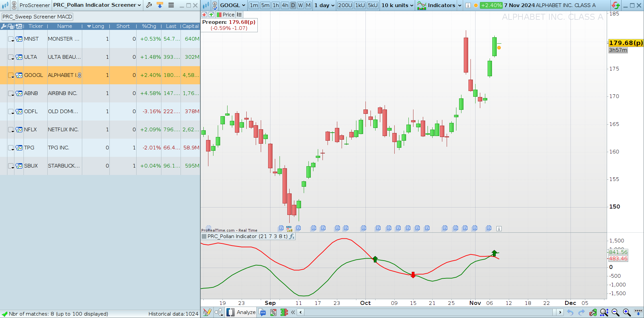
Task: Open the Indicators wave icon
Action: [x=422, y=5]
